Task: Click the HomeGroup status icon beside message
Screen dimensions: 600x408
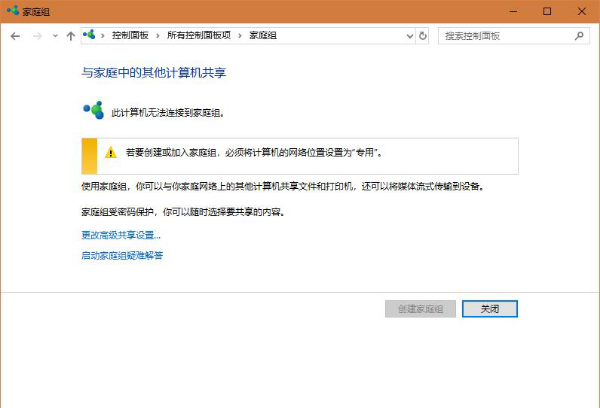Action: click(x=92, y=110)
